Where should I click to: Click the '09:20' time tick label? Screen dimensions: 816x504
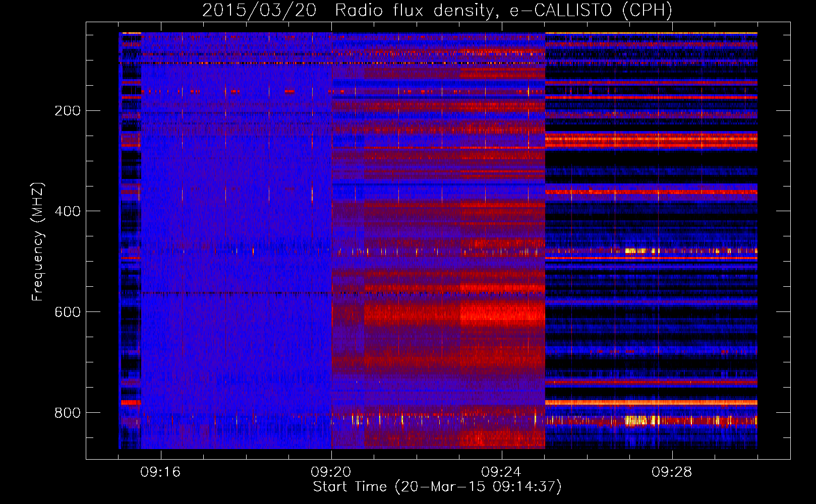point(331,472)
